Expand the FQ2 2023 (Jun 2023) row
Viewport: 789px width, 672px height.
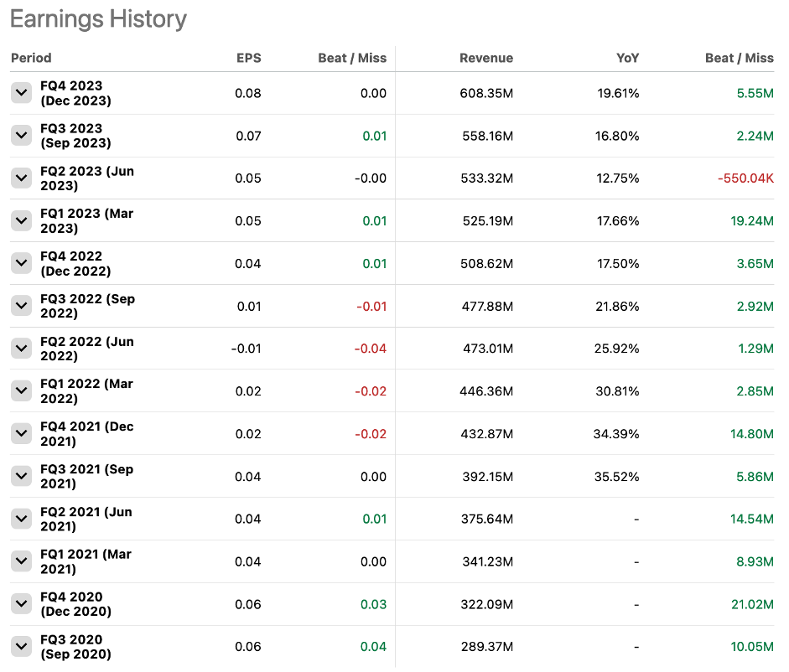click(21, 178)
